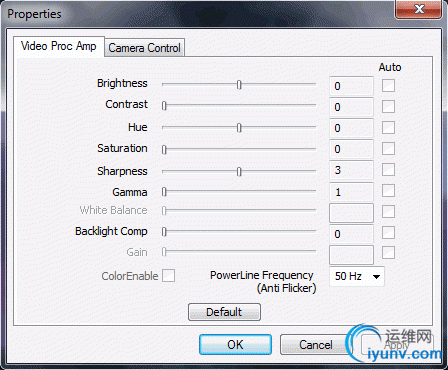The width and height of the screenshot is (448, 370).
Task: Click the Default button
Action: click(x=224, y=312)
